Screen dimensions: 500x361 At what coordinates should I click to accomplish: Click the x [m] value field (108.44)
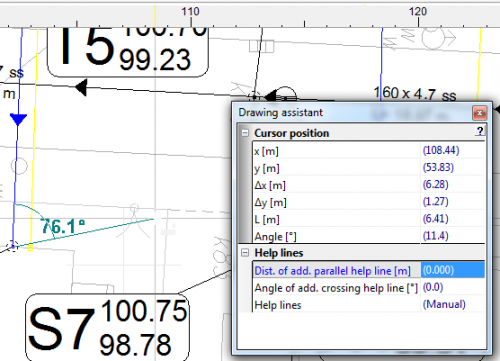[x=453, y=150]
